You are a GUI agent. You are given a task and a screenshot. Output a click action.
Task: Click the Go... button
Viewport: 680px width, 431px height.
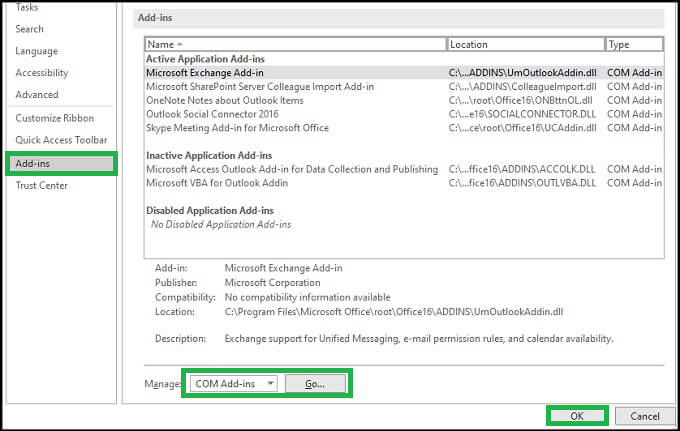point(315,384)
